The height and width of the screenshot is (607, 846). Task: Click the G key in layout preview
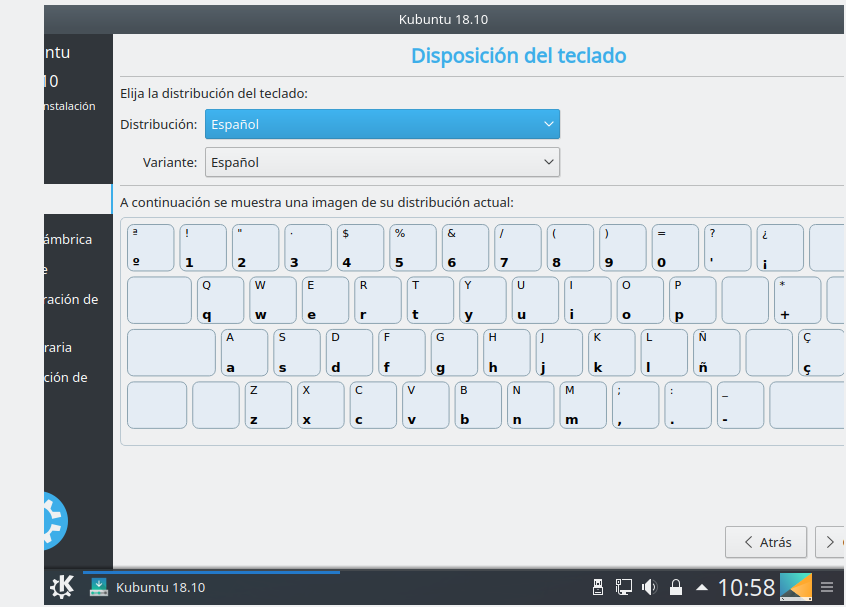click(454, 352)
